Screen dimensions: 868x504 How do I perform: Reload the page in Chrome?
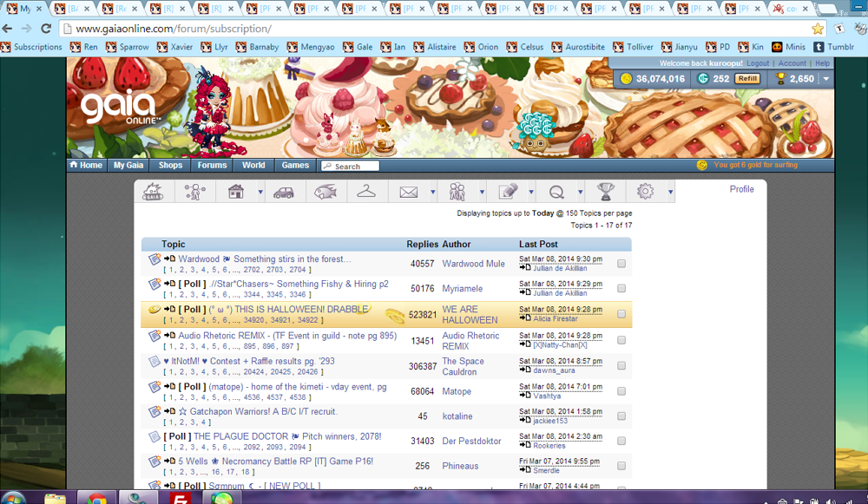(x=47, y=29)
